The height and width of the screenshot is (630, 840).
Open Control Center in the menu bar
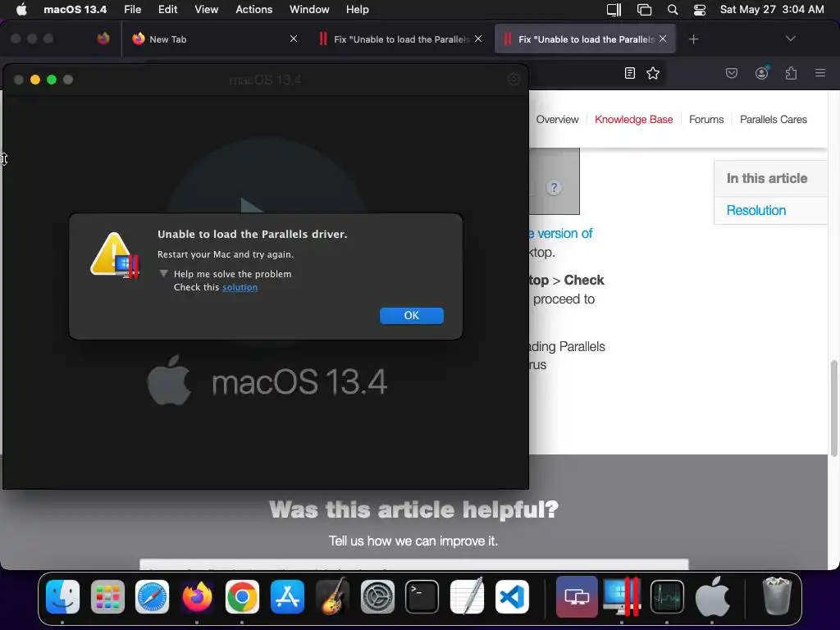point(699,10)
